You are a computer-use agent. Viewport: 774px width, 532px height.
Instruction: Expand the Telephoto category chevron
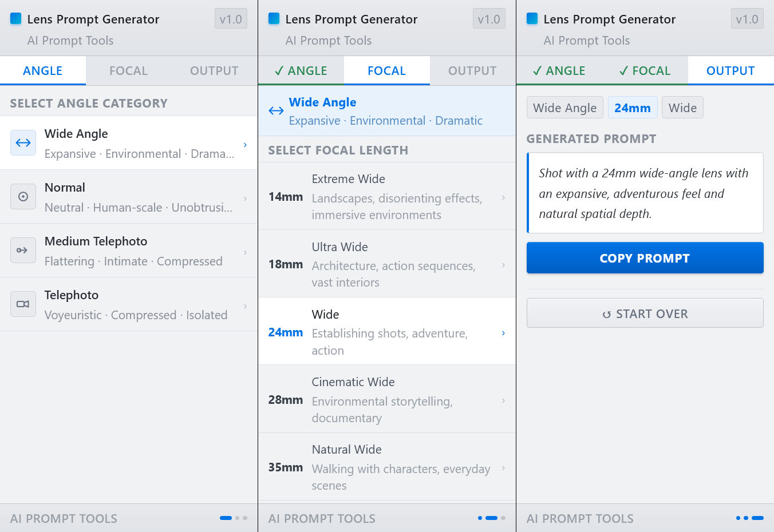pyautogui.click(x=246, y=306)
